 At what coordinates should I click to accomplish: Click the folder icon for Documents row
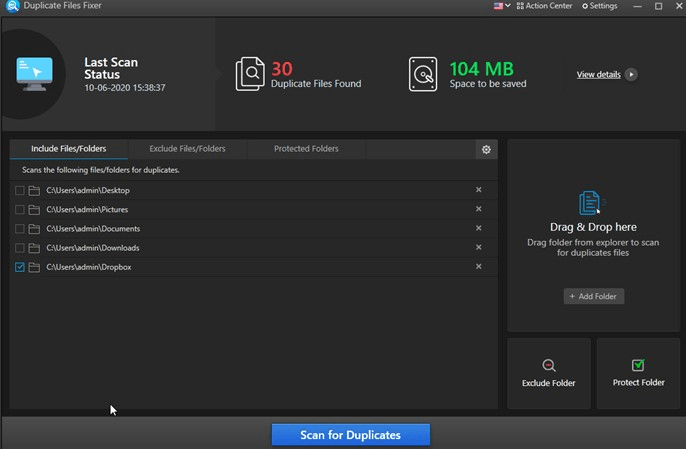(x=34, y=229)
